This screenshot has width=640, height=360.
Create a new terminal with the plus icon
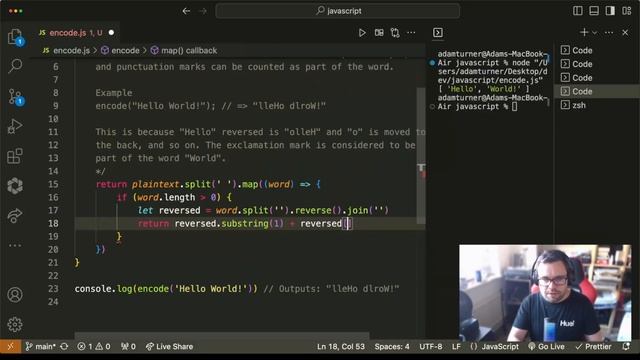pos(584,32)
